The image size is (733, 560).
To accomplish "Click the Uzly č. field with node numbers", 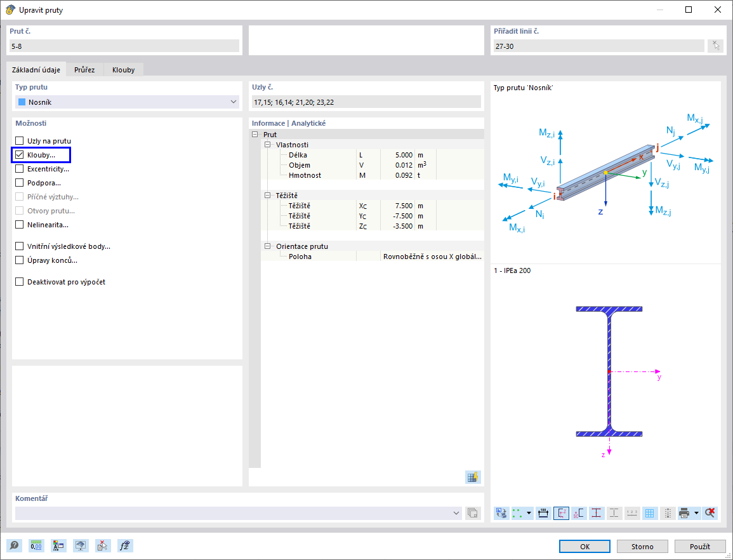I will pos(367,102).
